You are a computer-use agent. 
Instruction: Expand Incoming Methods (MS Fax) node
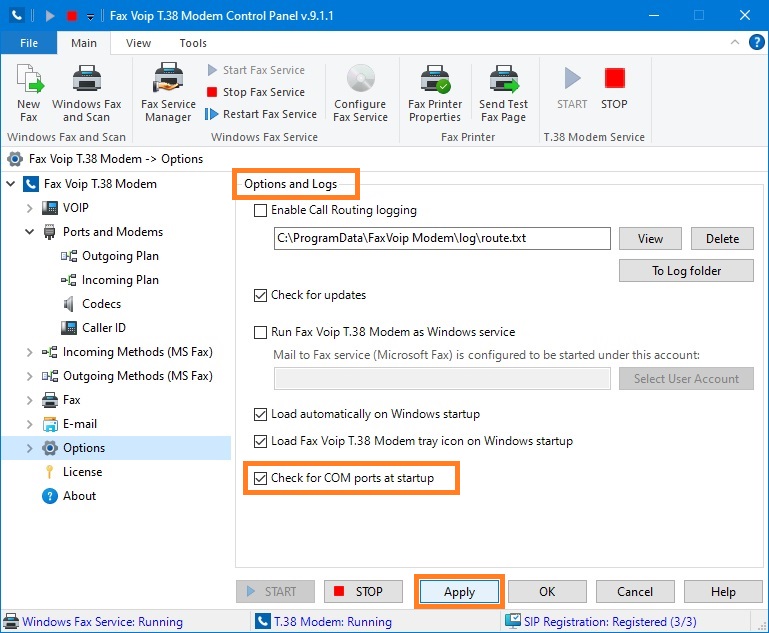pyautogui.click(x=29, y=352)
